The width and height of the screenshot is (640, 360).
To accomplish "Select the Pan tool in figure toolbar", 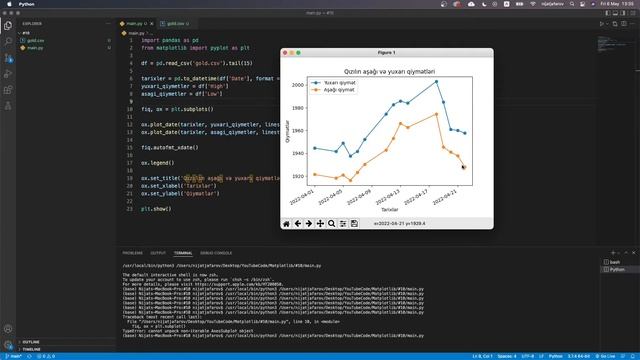I will click(320, 224).
